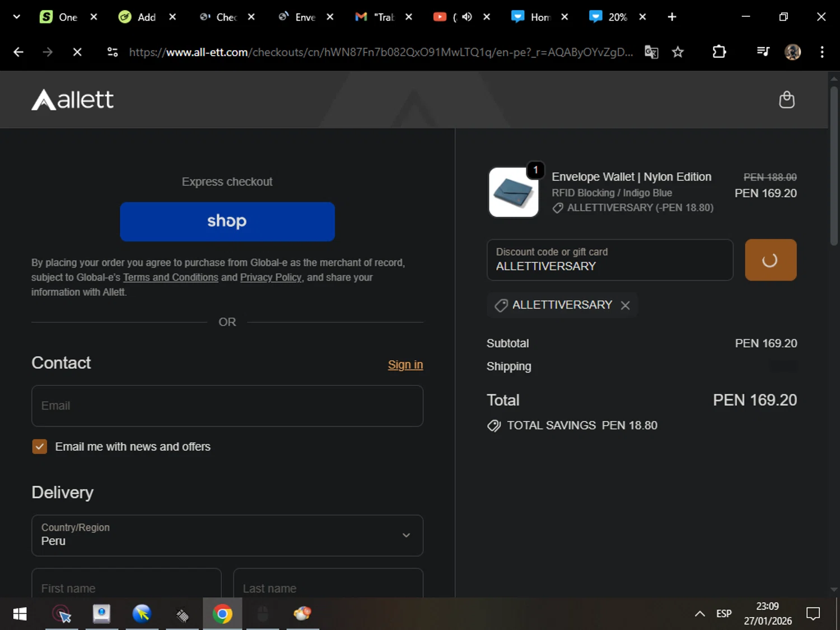Expand the Country/Region dropdown showing Peru
840x630 pixels.
[x=227, y=535]
